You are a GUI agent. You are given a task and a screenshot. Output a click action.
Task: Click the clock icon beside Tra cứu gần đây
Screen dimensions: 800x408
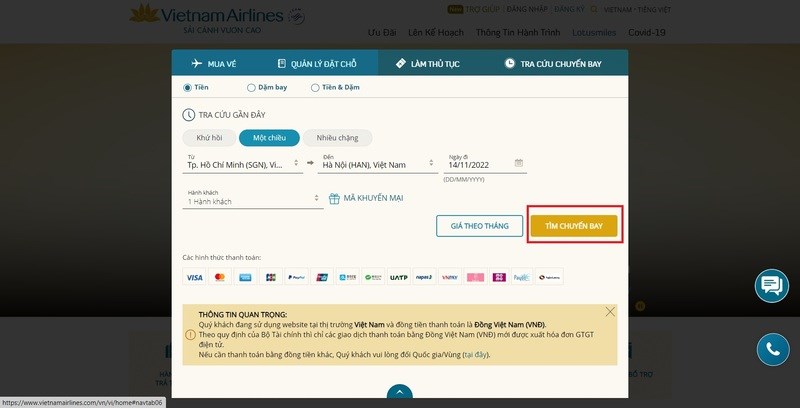click(x=189, y=115)
